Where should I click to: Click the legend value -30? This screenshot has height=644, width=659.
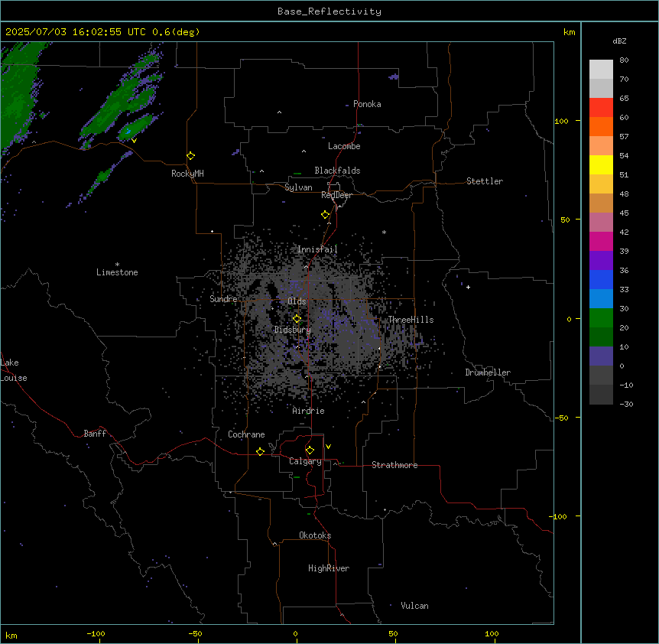[626, 404]
